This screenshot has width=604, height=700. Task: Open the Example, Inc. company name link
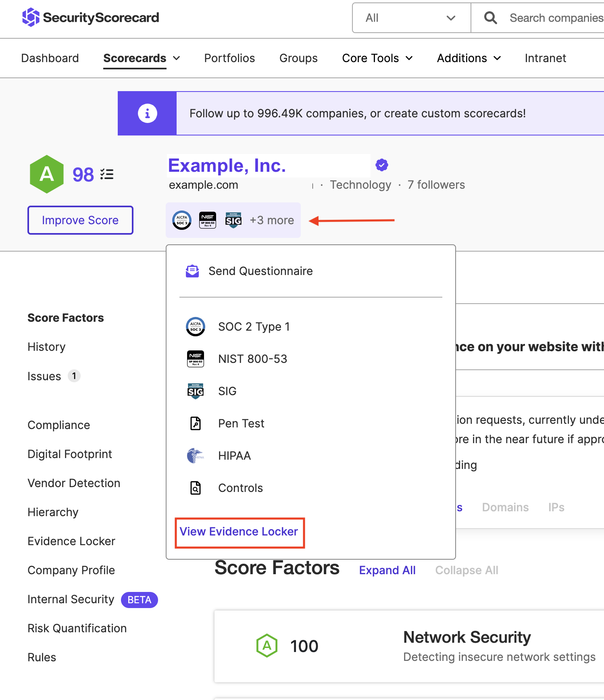pos(227,165)
